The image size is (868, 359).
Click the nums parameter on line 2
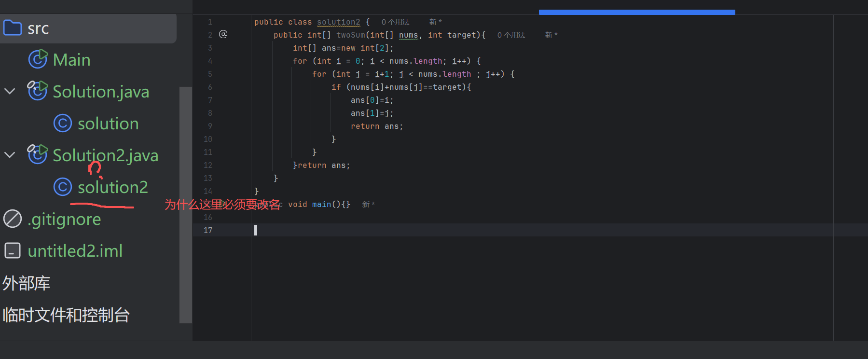[408, 35]
